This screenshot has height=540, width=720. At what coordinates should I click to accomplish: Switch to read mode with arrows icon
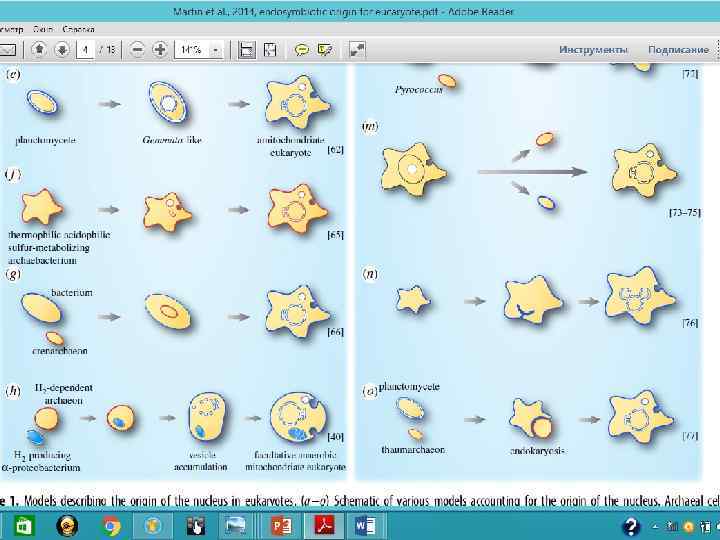[357, 50]
